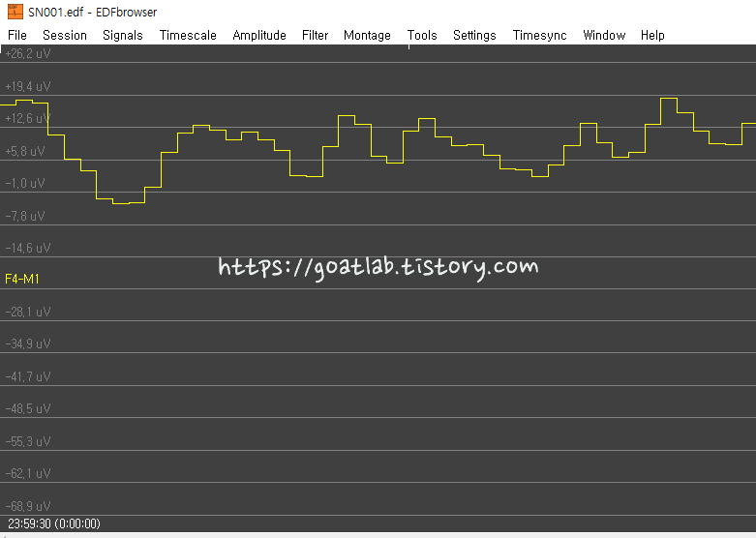Click the +5,8 uV scale label
The image size is (756, 538).
24,151
